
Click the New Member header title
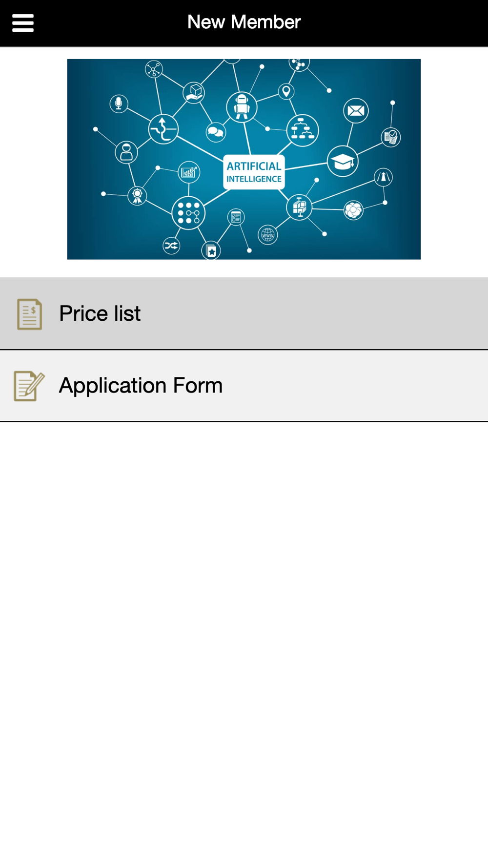click(244, 22)
